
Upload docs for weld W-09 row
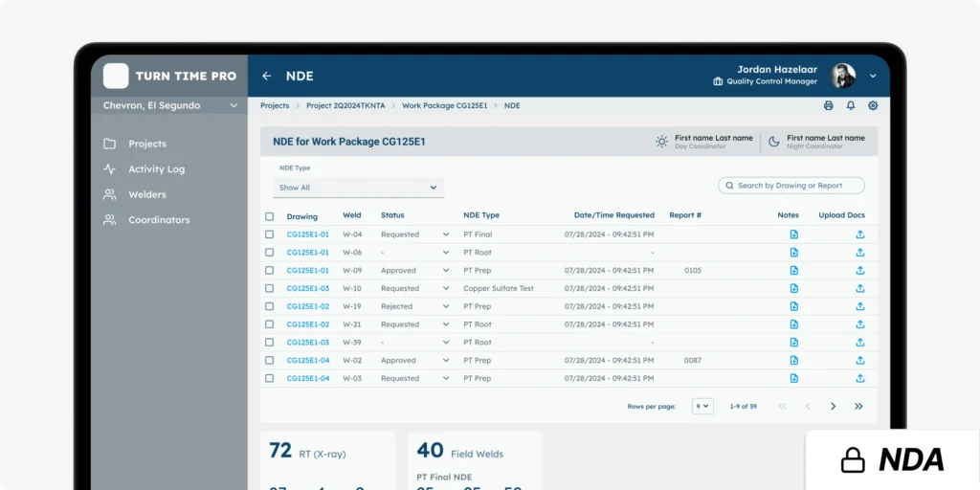pos(859,271)
